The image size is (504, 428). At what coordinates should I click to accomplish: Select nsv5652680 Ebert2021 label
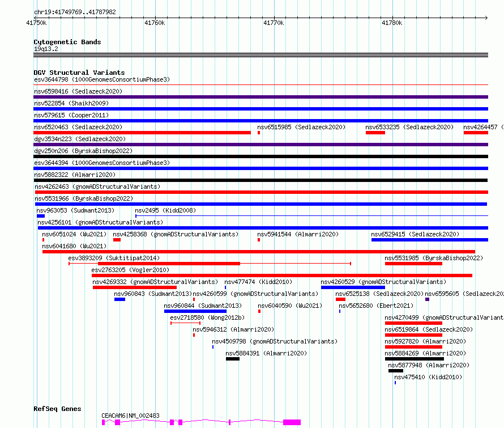(376, 306)
